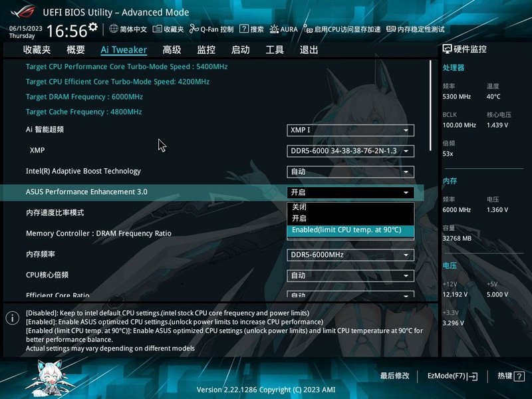Screen dimensions: 532x399
Task: Click the 热键 question mark icon
Action: click(519, 376)
